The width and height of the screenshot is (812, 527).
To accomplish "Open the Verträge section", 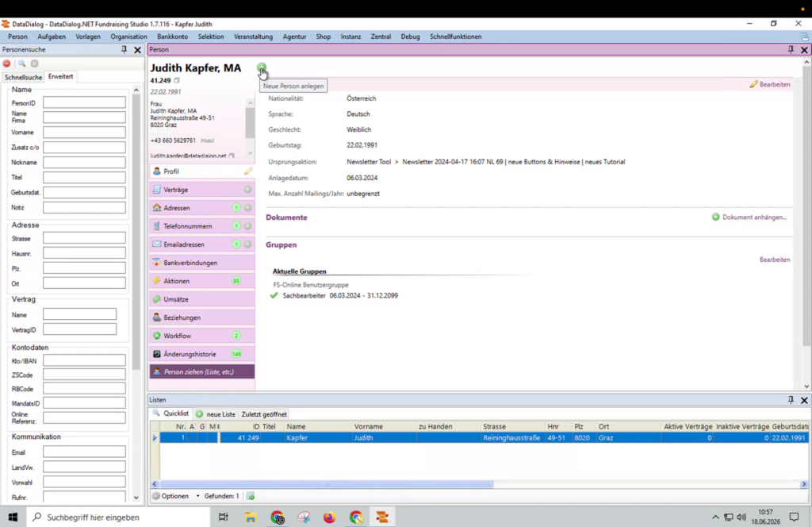I will [x=202, y=190].
